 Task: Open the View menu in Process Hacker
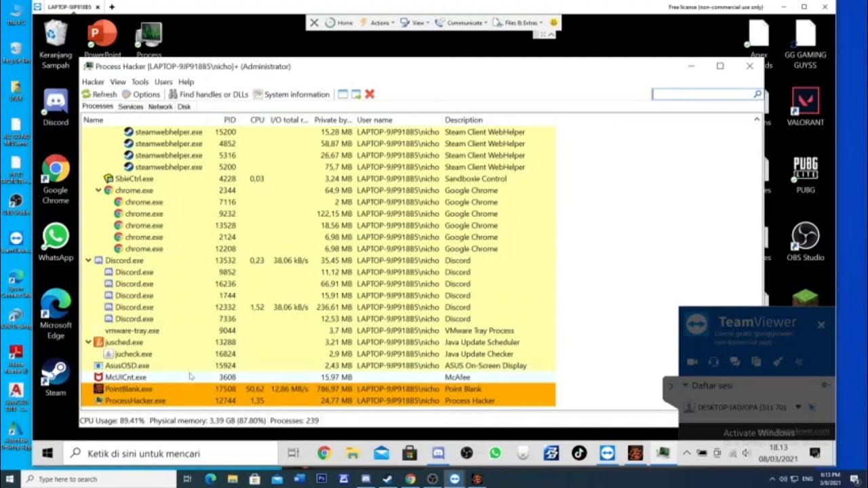point(118,82)
